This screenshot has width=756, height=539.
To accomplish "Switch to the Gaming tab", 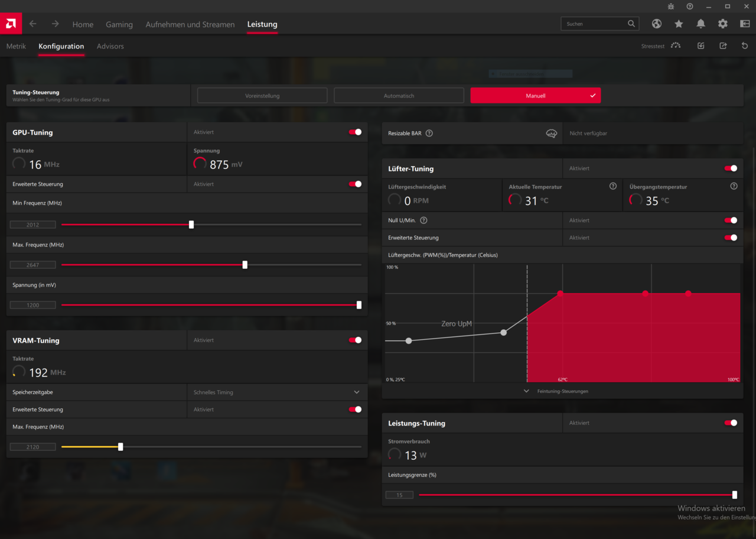I will tap(119, 24).
